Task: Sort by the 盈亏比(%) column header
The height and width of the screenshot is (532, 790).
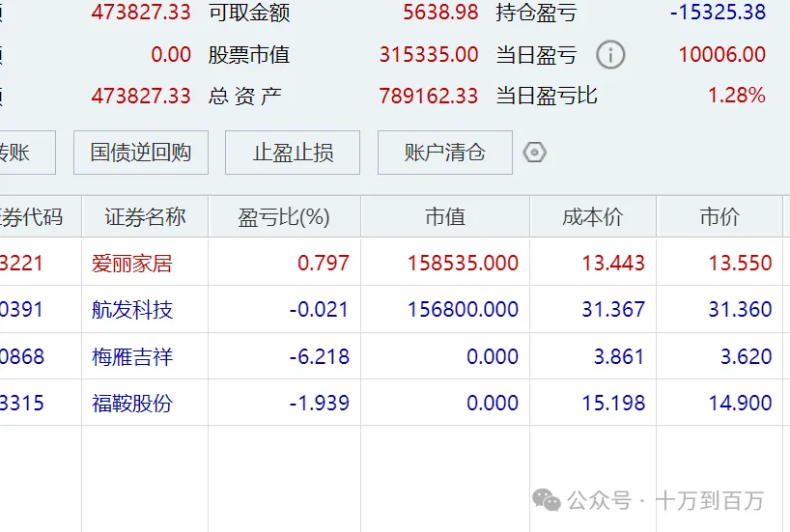Action: click(x=284, y=217)
